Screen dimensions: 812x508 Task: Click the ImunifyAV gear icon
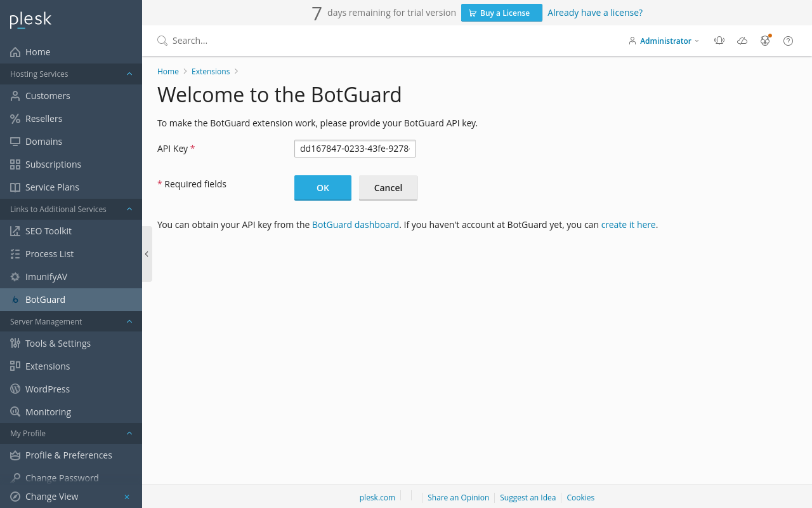(15, 277)
